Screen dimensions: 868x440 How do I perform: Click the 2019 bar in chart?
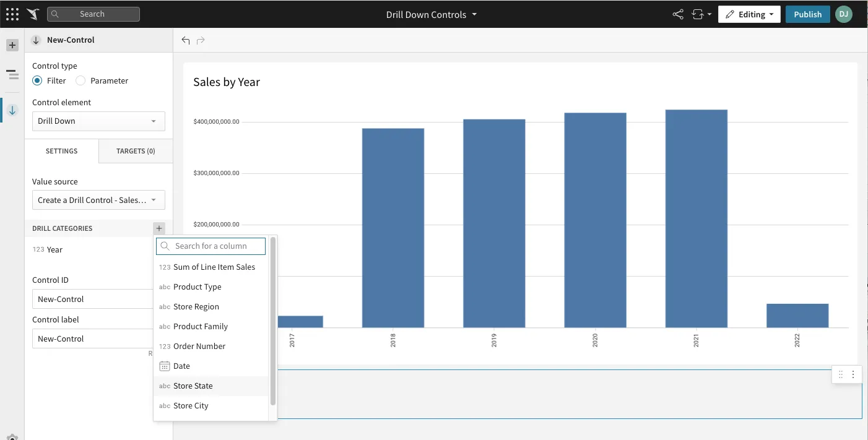494,223
